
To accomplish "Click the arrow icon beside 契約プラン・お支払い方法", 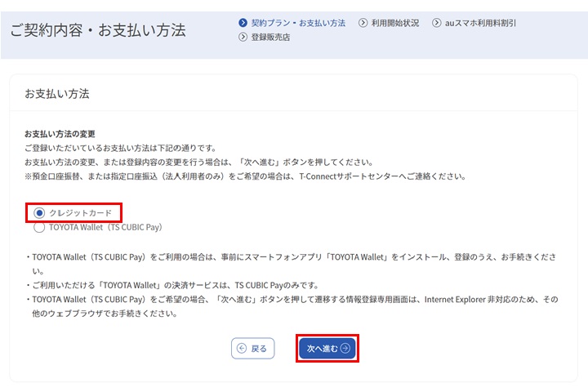I will point(243,23).
